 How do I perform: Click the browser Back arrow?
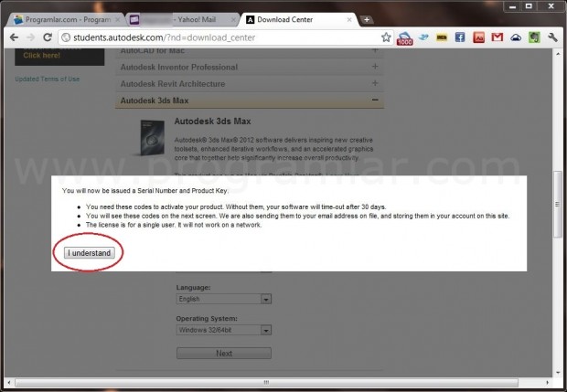pyautogui.click(x=14, y=37)
